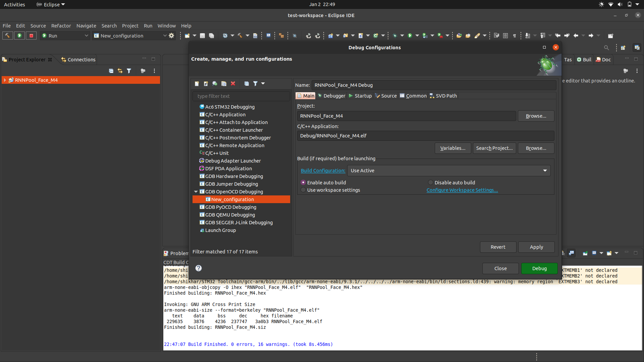Duplicate the selected launch configuration
Screen dimensions: 644x362
click(224, 84)
